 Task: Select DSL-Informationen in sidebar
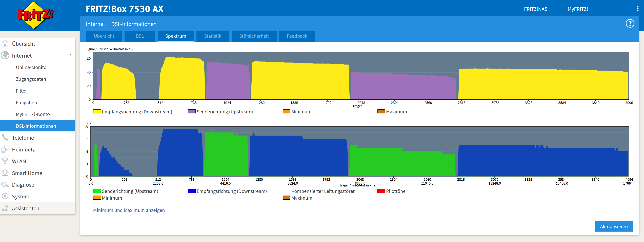[x=37, y=126]
